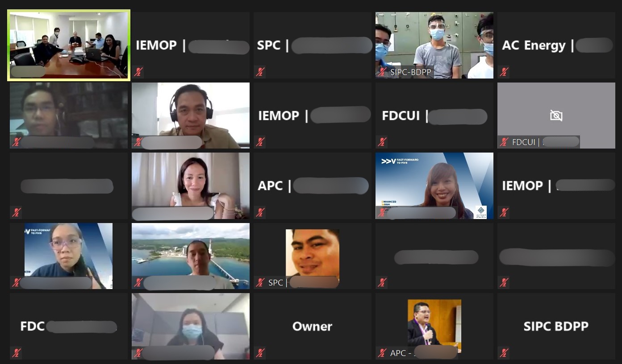Select the man wearing headphones video tile
This screenshot has width=622, height=364.
pos(191,116)
